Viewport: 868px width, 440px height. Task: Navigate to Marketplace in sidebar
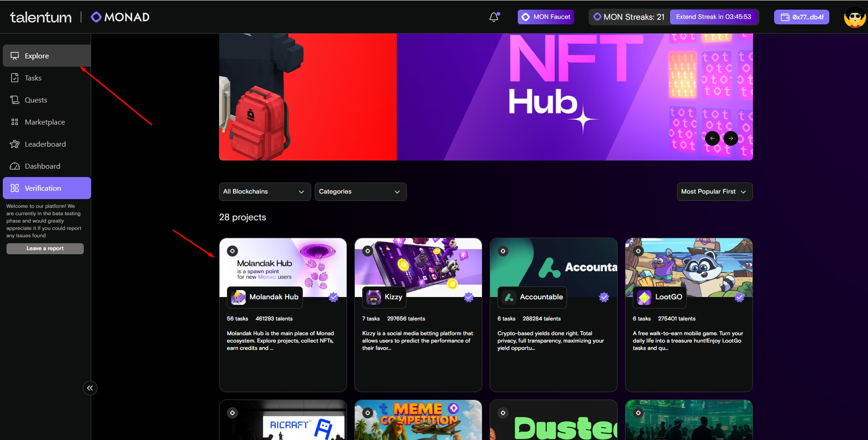(x=45, y=122)
